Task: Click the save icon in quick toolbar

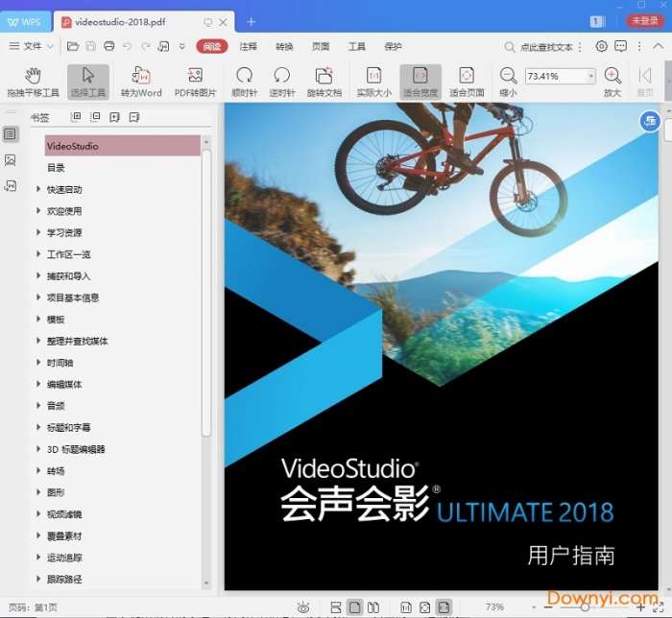Action: [x=91, y=46]
